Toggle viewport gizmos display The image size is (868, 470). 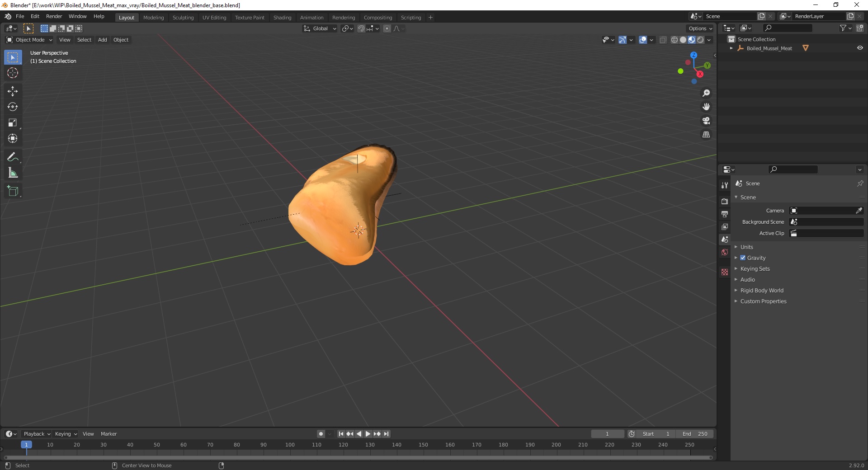coord(623,40)
